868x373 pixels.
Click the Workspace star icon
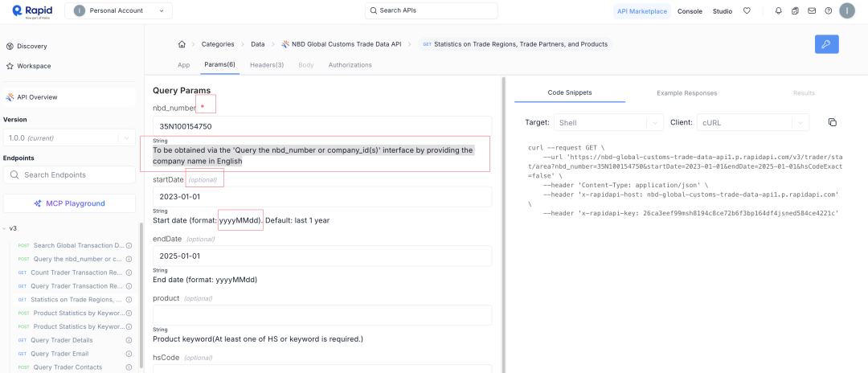(10, 66)
